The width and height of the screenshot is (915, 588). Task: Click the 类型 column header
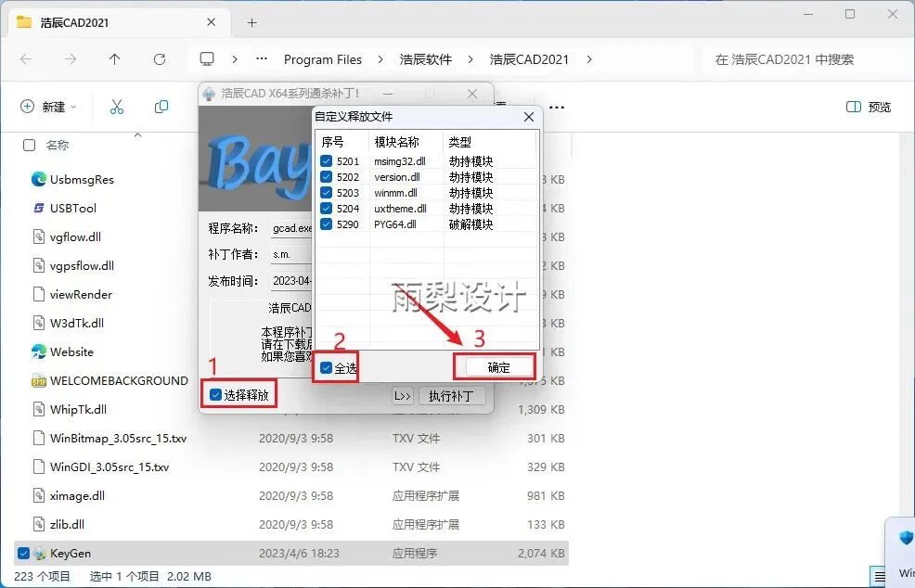490,142
